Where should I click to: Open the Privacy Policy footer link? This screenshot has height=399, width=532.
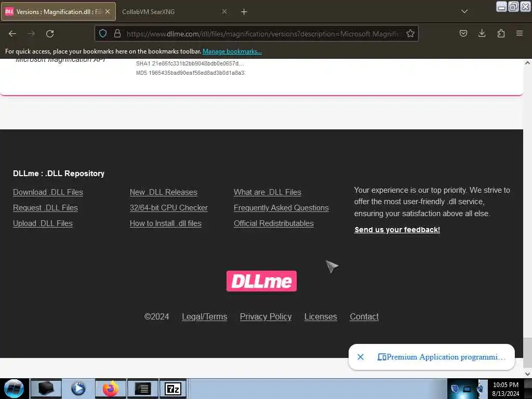tap(265, 316)
